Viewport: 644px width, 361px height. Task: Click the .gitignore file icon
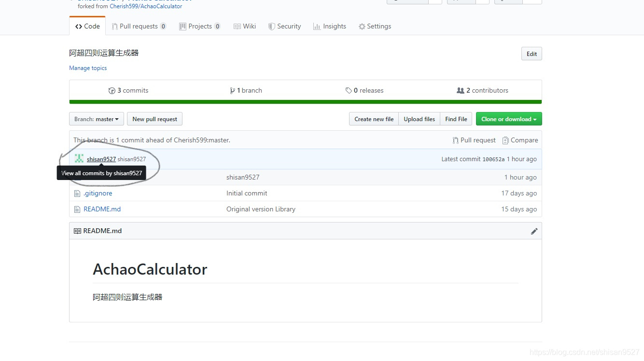click(x=77, y=193)
